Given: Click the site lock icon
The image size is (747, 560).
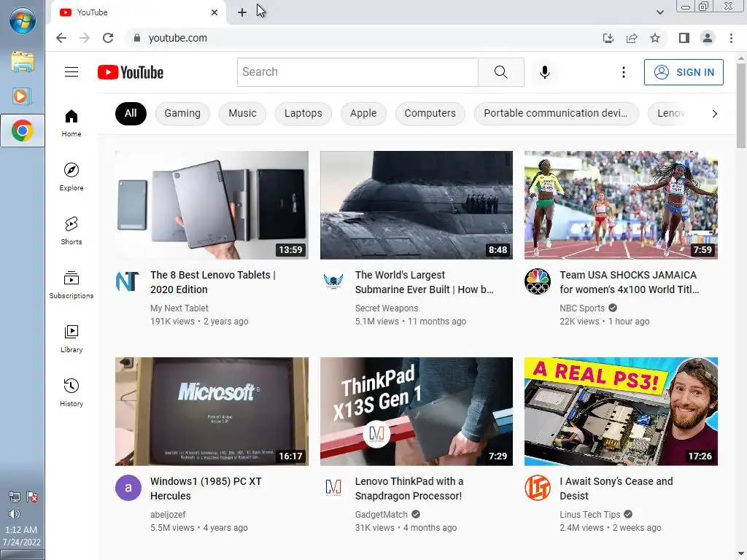Looking at the screenshot, I should [137, 38].
